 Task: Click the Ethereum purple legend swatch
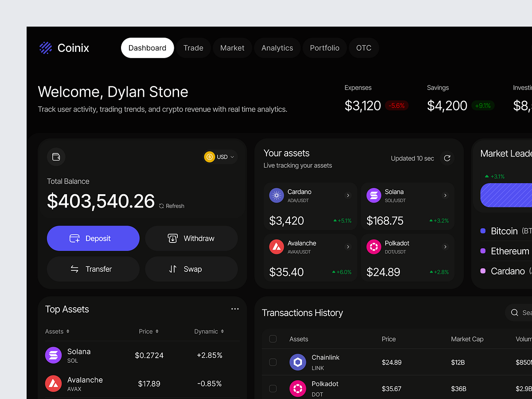pos(483,251)
